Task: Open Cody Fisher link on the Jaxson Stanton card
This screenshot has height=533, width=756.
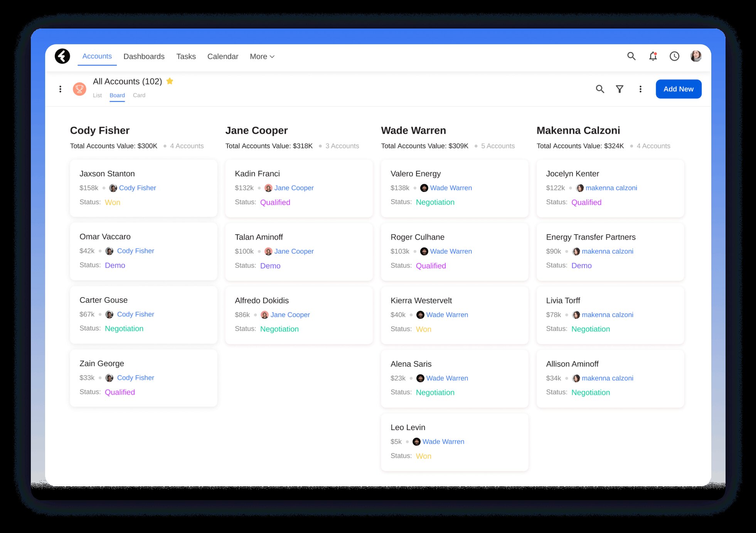Action: click(137, 188)
